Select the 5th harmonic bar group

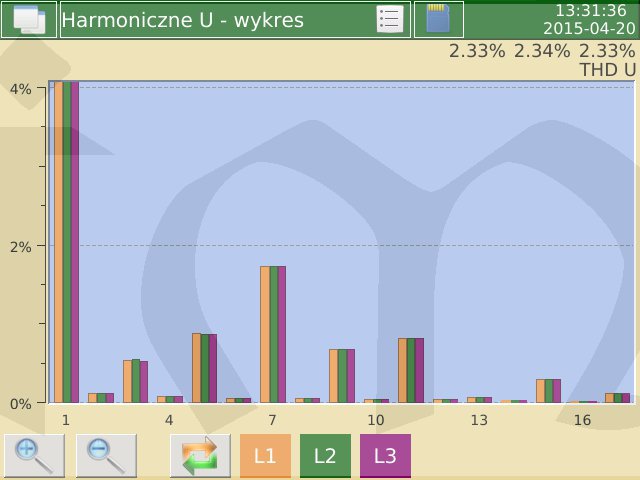point(204,368)
